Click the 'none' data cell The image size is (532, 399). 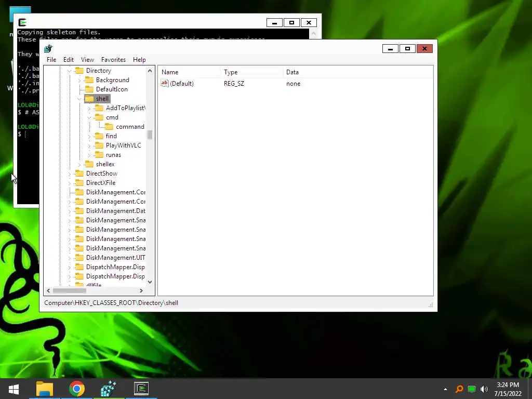tap(293, 84)
